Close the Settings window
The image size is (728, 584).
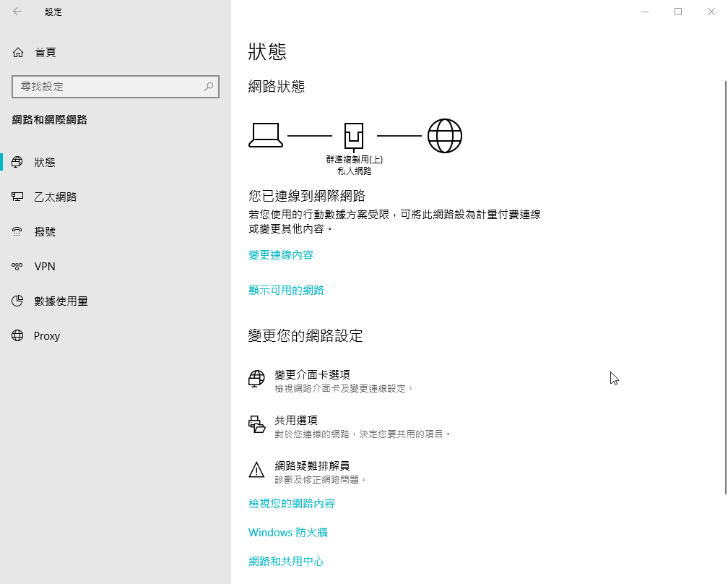(x=711, y=12)
